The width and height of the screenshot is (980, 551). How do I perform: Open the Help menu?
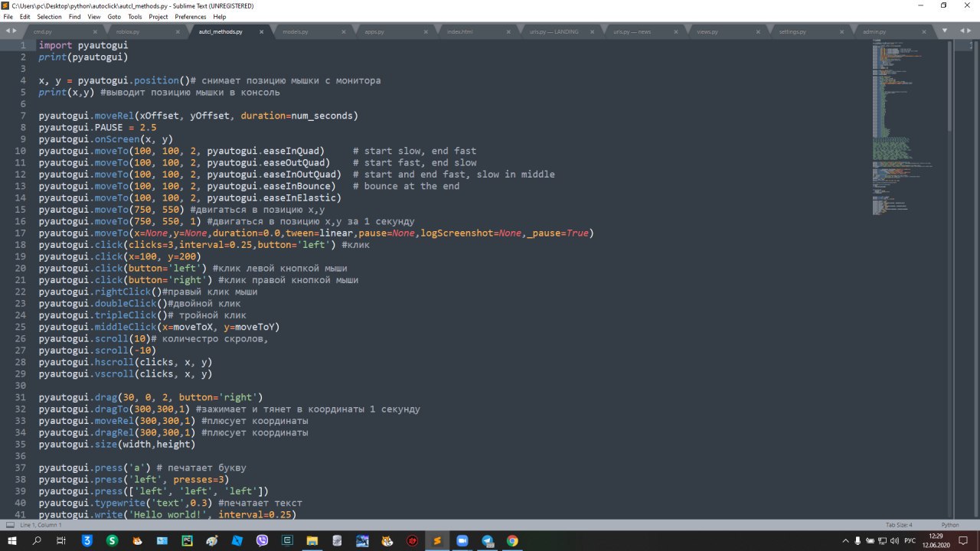(219, 16)
